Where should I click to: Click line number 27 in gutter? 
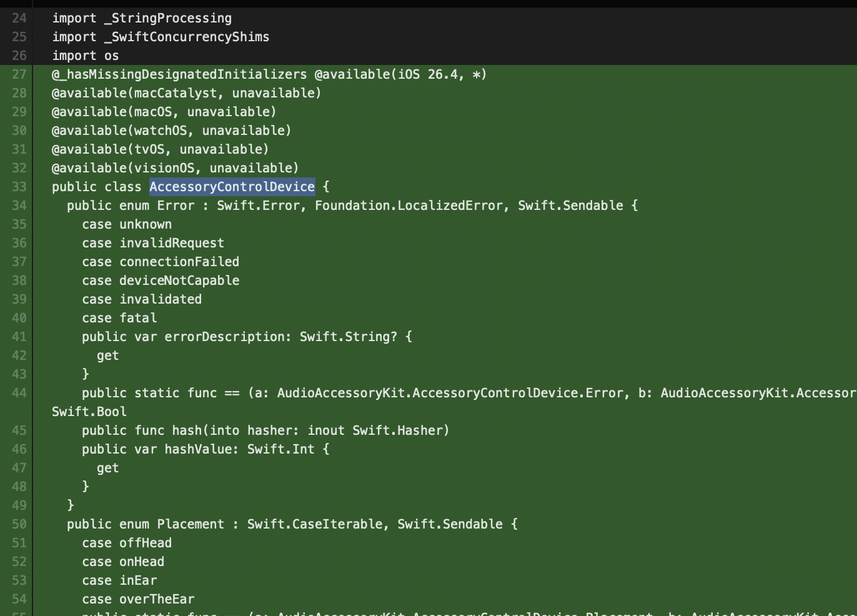pyautogui.click(x=19, y=74)
